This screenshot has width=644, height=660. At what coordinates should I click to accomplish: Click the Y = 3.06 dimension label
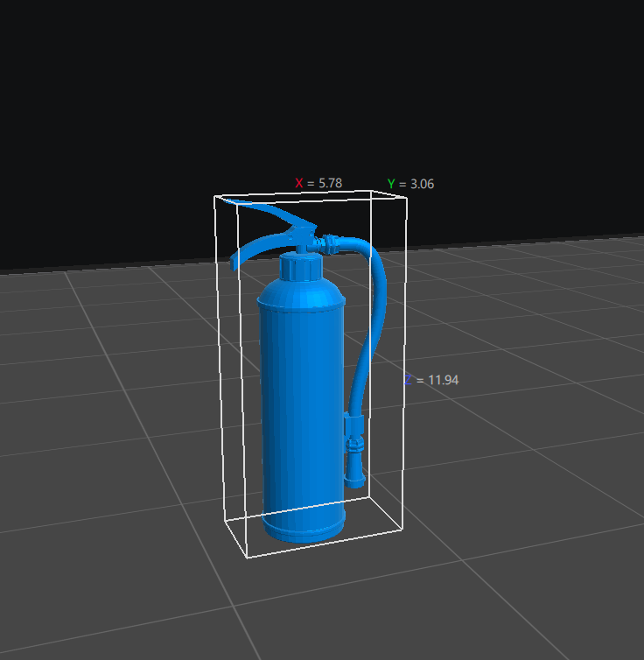point(410,184)
